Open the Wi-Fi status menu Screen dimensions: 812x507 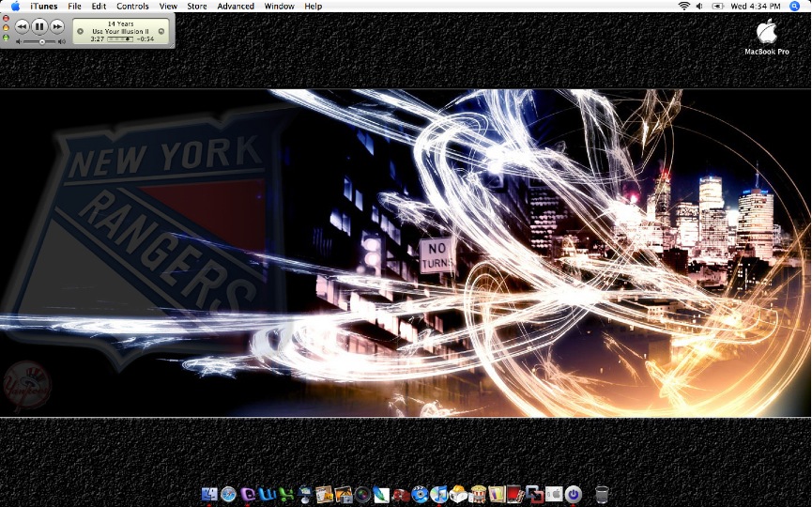(684, 7)
